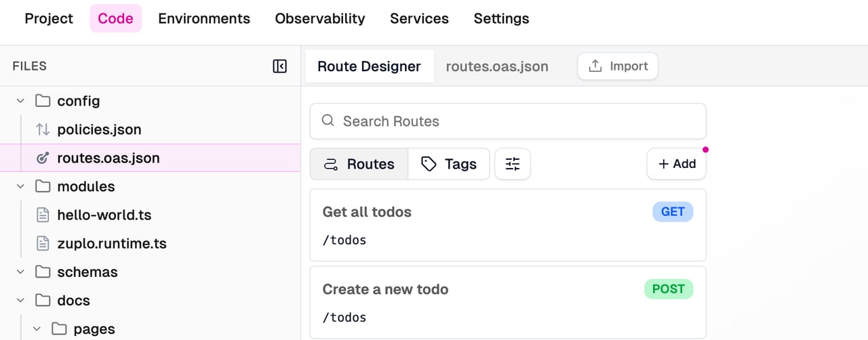
Task: Collapse the pages folder chevron
Action: pyautogui.click(x=37, y=328)
